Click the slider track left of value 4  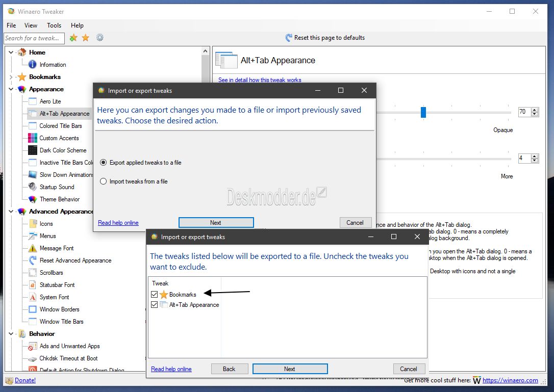[x=443, y=159]
